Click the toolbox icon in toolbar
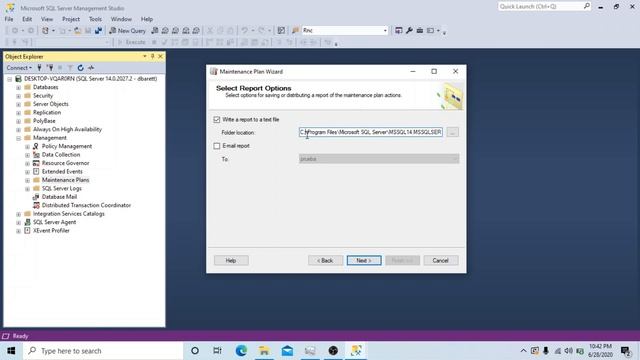The width and height of the screenshot is (640, 360). coord(420,31)
